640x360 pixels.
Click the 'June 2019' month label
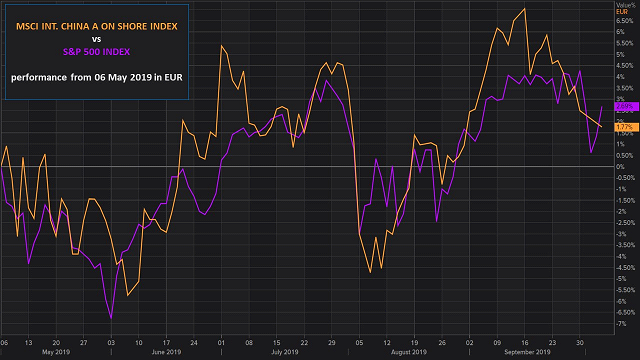pos(166,352)
